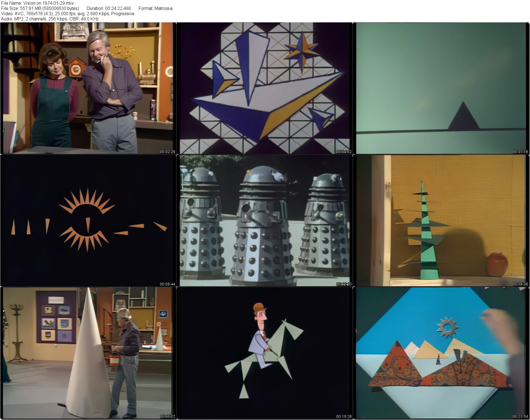Click the 00:14:36 timestamp label

pos(520,284)
